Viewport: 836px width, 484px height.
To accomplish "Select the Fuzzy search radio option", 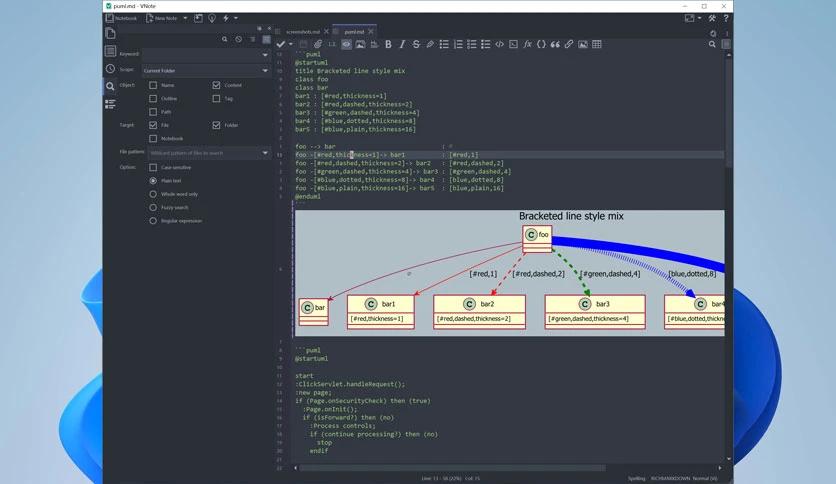I will coord(153,207).
